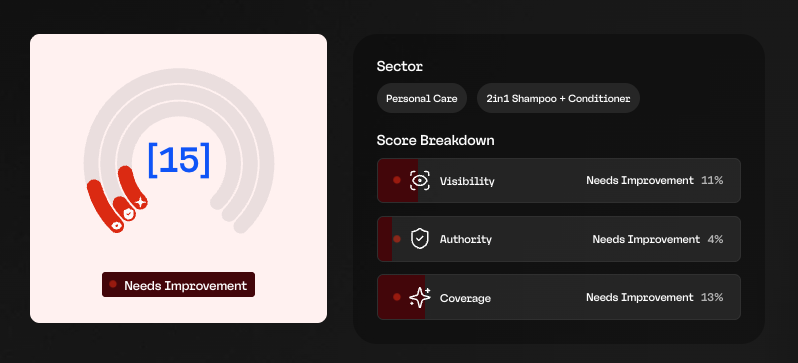Click Needs Improvement status in Coverage row
The width and height of the screenshot is (798, 363).
coord(640,297)
